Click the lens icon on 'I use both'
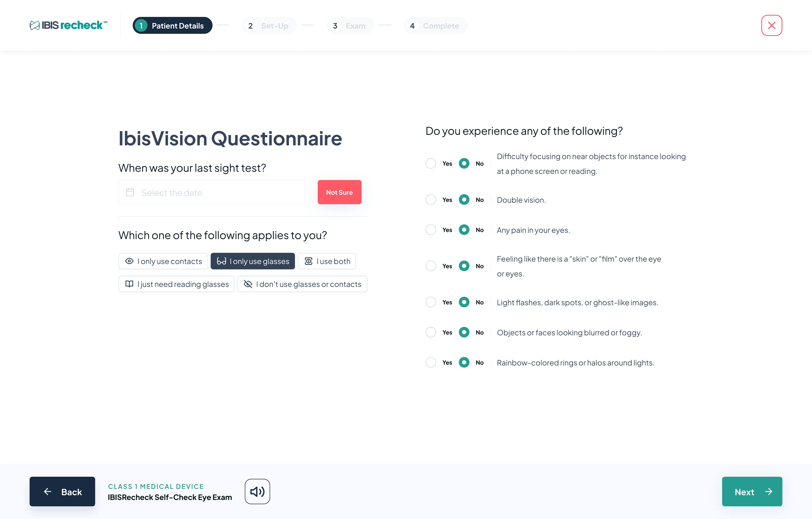 [309, 261]
